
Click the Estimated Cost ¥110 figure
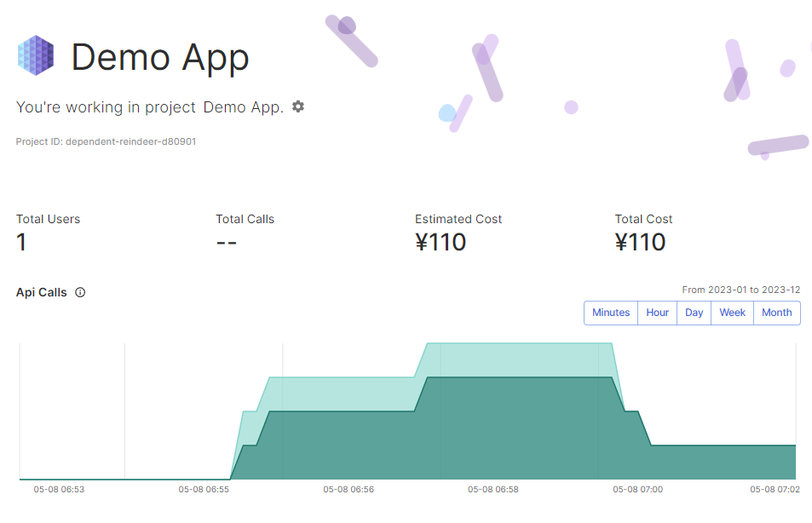(441, 243)
